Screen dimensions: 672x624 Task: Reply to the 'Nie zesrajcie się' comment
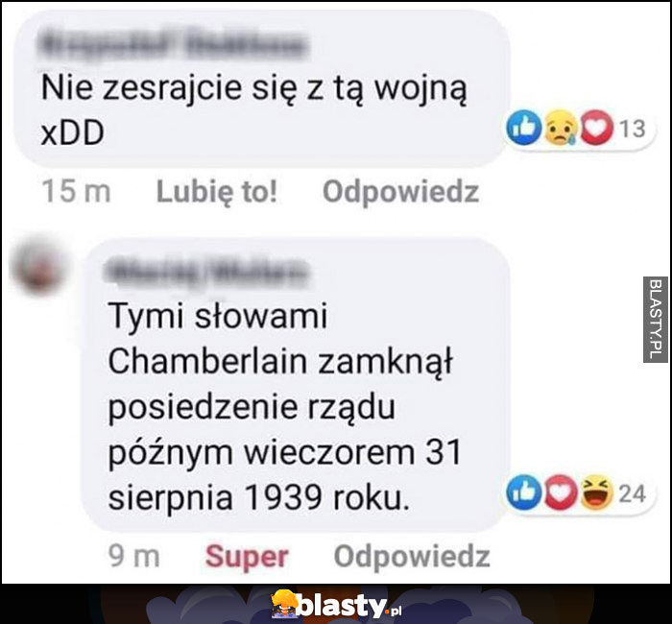pyautogui.click(x=400, y=192)
